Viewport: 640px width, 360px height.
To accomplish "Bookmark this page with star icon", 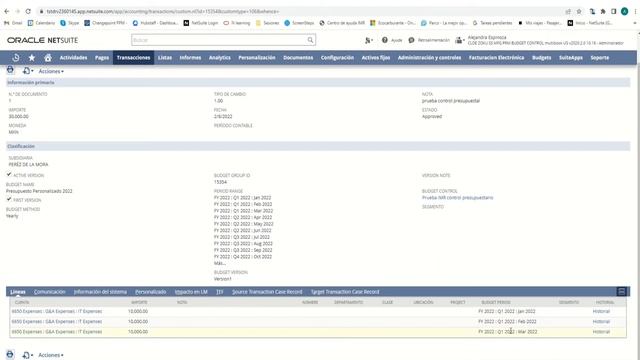I will 579,11.
